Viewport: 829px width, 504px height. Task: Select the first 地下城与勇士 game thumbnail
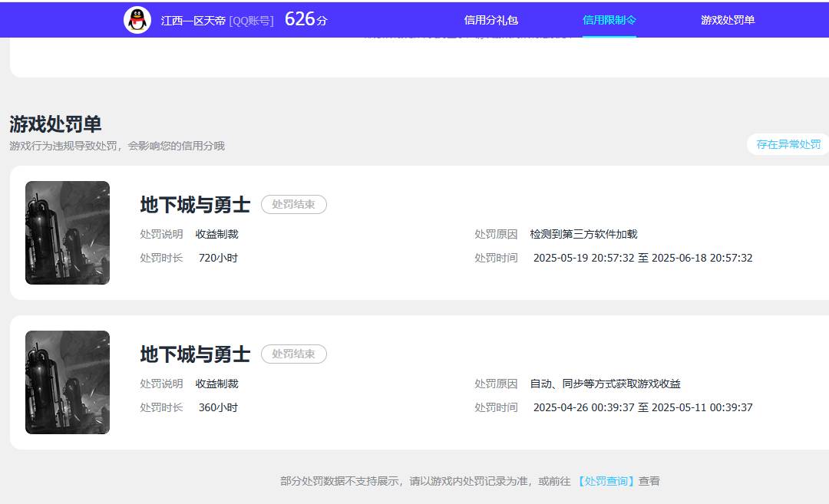pos(68,232)
